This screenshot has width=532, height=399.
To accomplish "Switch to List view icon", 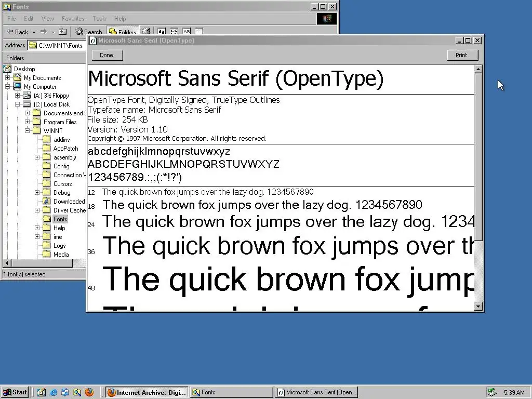I will click(174, 31).
